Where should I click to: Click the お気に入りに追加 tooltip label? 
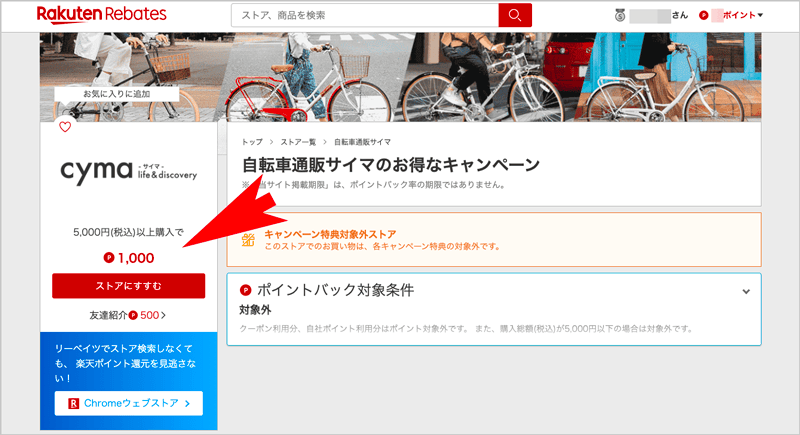[x=117, y=94]
